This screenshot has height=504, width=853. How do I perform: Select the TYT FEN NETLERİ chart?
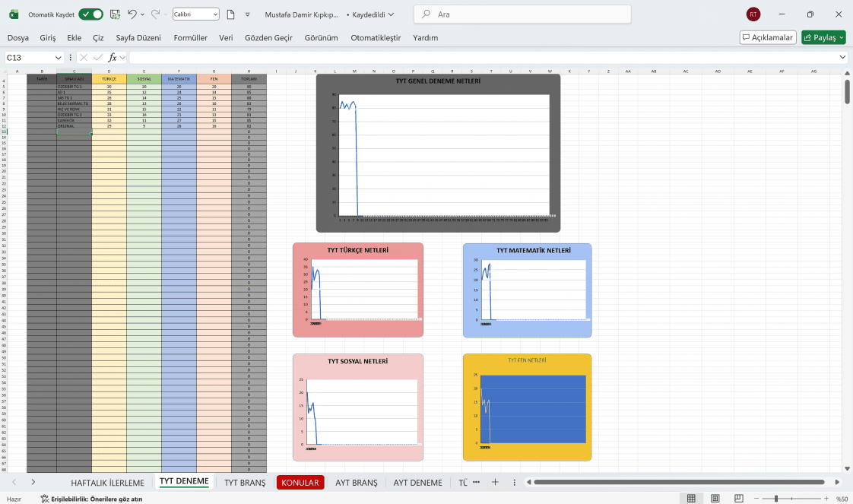click(527, 407)
